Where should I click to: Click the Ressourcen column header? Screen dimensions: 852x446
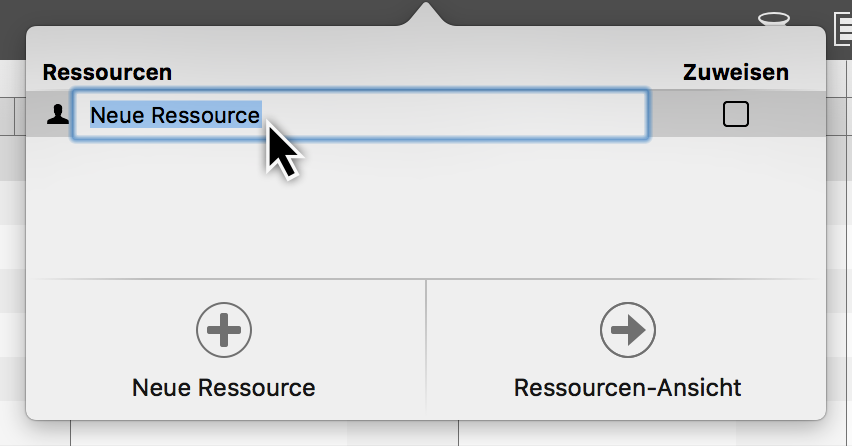[107, 72]
